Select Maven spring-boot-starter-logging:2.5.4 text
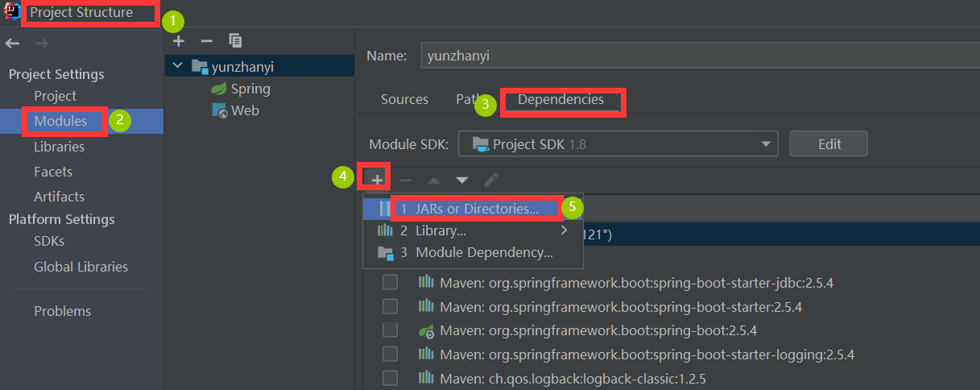The width and height of the screenshot is (980, 390). pyautogui.click(x=647, y=355)
